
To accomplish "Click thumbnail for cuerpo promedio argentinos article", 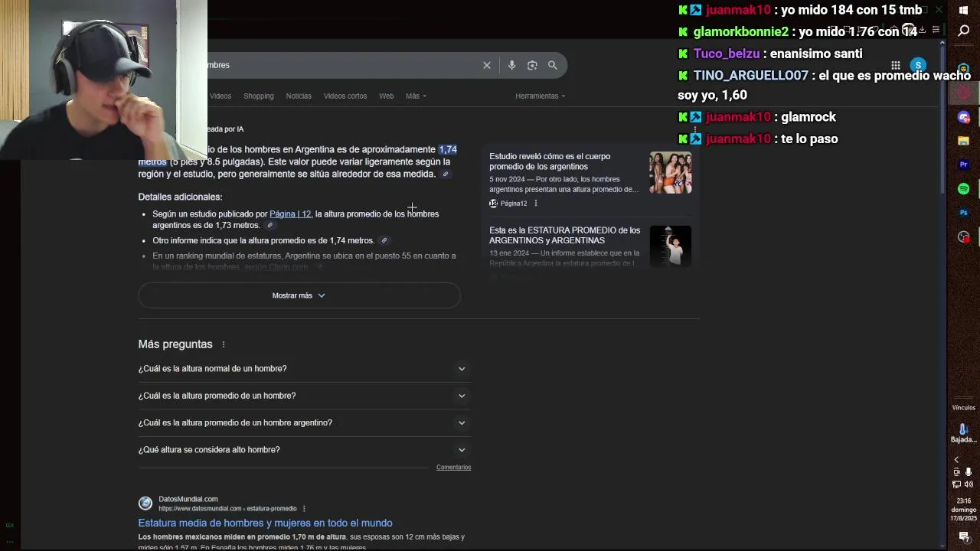I will pyautogui.click(x=671, y=173).
